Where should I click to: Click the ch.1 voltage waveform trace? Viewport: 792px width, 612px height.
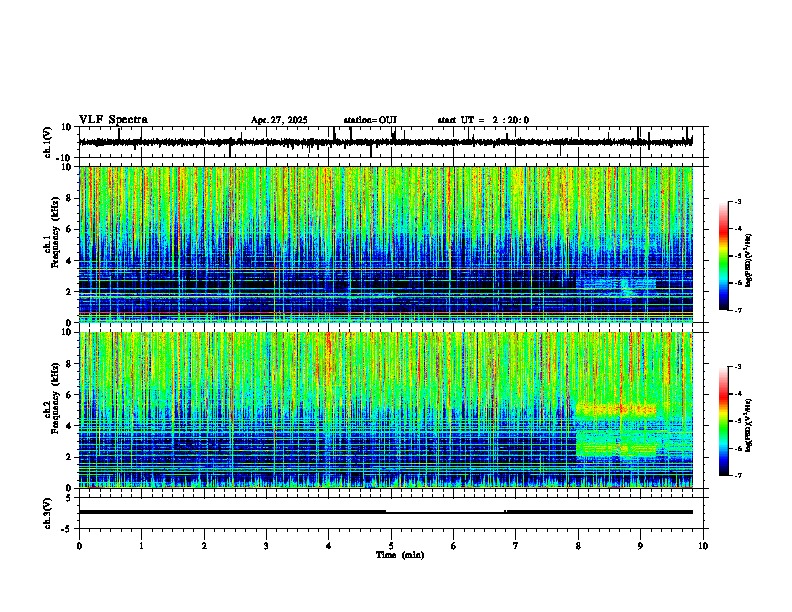tap(385, 142)
